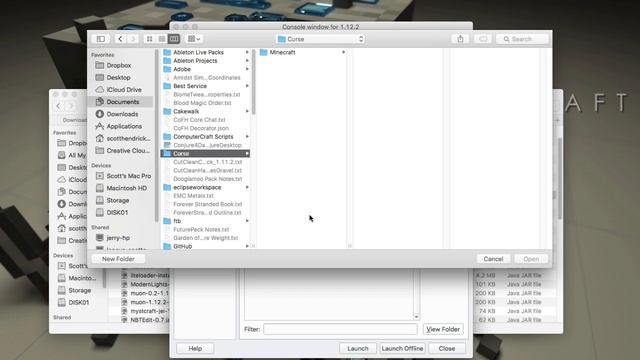Select iCloud Drive in dialog sidebar

124,90
